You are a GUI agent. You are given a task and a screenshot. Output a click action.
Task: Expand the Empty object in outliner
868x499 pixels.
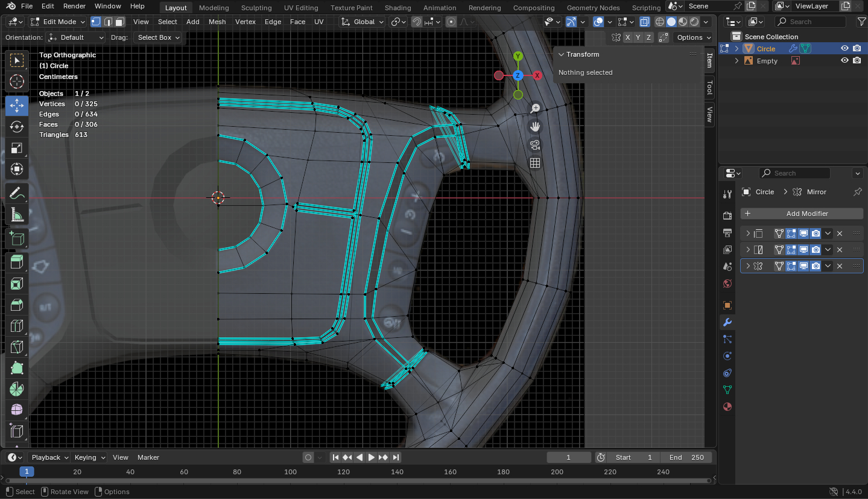[737, 61]
